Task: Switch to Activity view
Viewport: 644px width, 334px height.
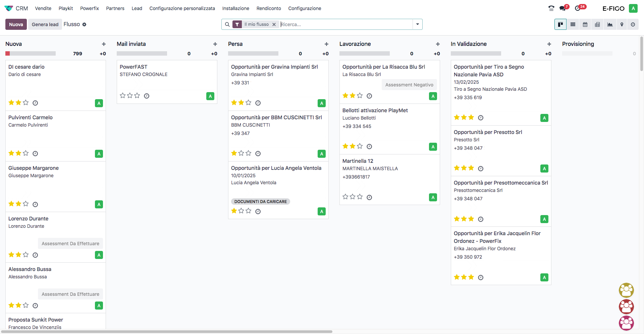Action: (633, 24)
